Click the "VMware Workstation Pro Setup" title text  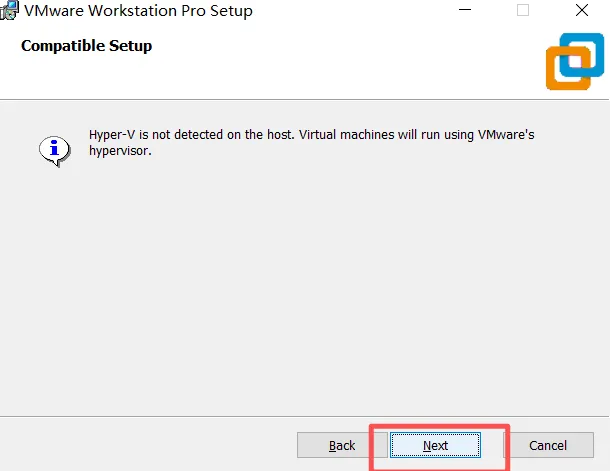click(x=138, y=11)
